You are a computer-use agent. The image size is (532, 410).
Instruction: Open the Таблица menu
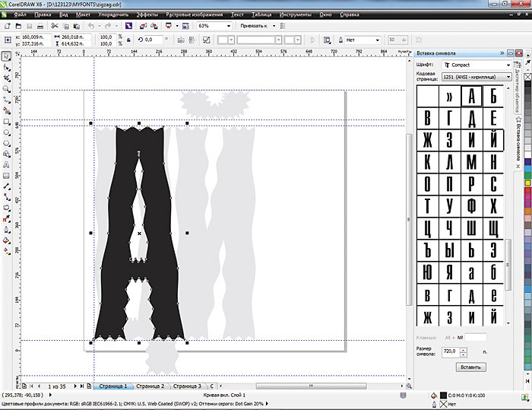pyautogui.click(x=261, y=14)
